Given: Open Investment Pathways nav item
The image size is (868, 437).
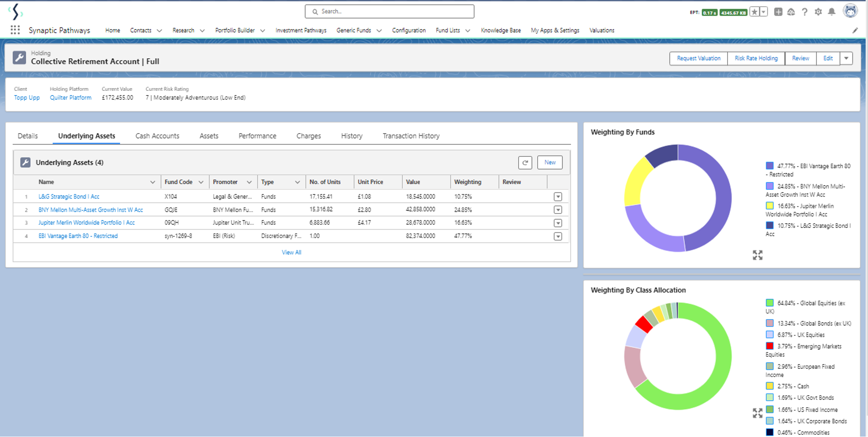Looking at the screenshot, I should point(301,30).
